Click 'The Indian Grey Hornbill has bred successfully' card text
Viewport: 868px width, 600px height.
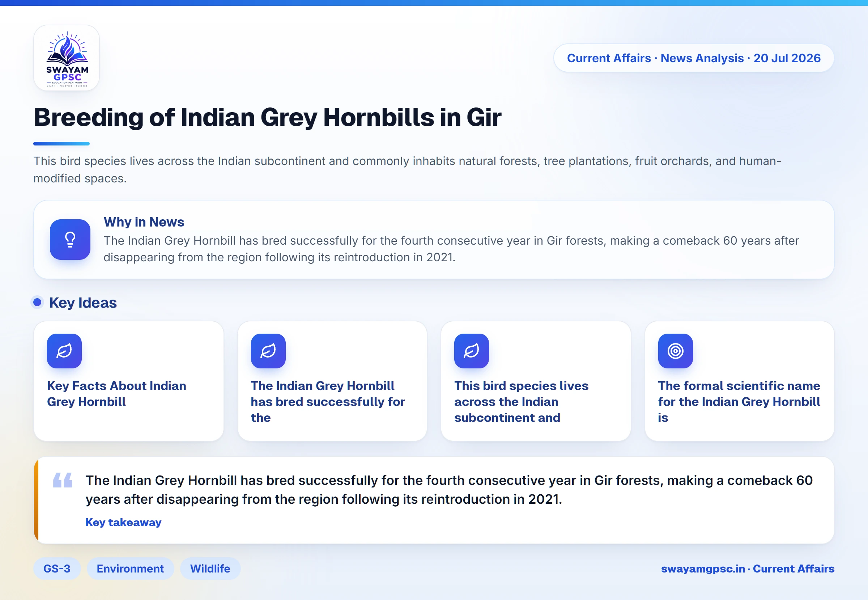click(x=328, y=401)
